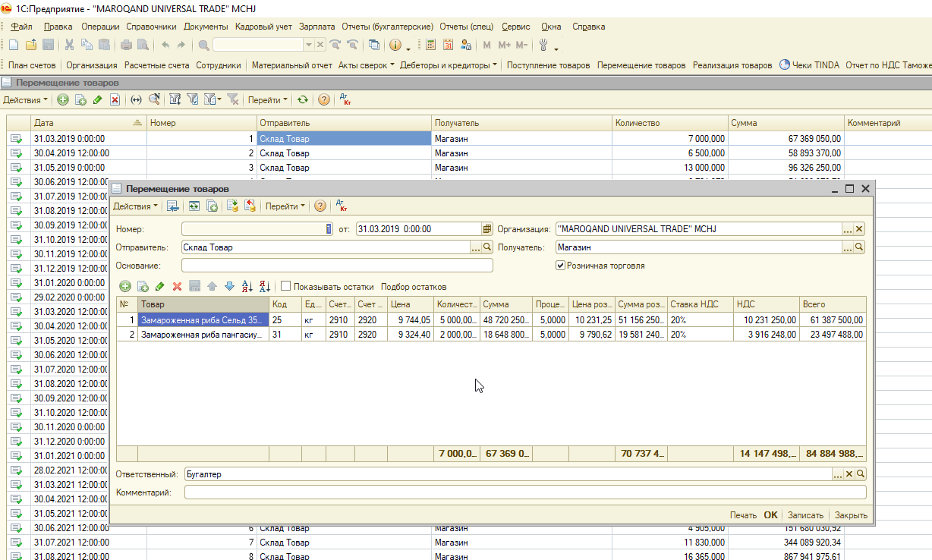
Task: Open calculator icon in main toolbar
Action: pyautogui.click(x=430, y=45)
